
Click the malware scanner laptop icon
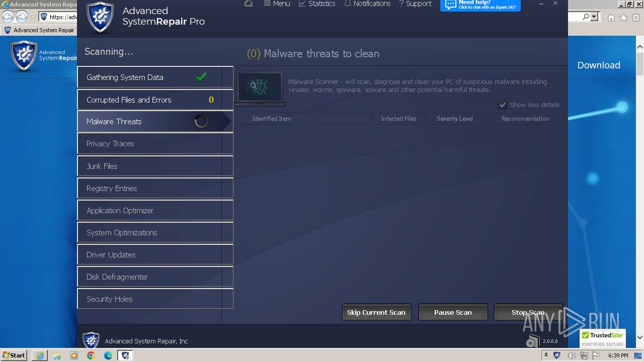[x=260, y=89]
